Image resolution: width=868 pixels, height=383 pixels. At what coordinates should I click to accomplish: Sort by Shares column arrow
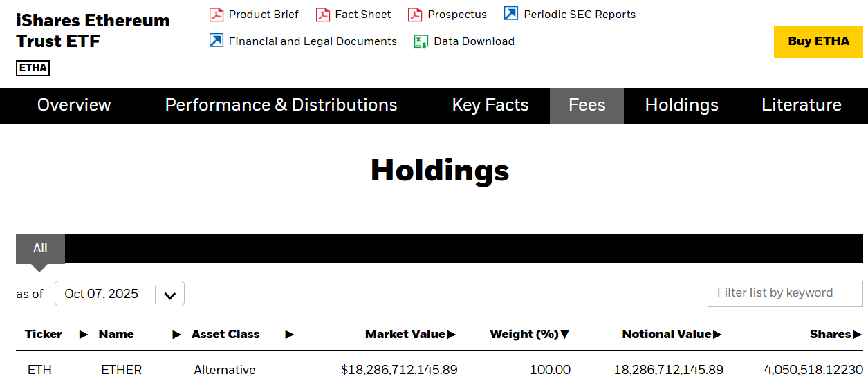click(858, 335)
